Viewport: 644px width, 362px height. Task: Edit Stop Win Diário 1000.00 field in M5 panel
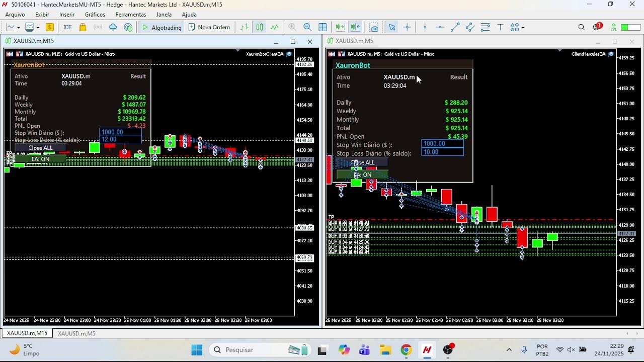pyautogui.click(x=443, y=143)
